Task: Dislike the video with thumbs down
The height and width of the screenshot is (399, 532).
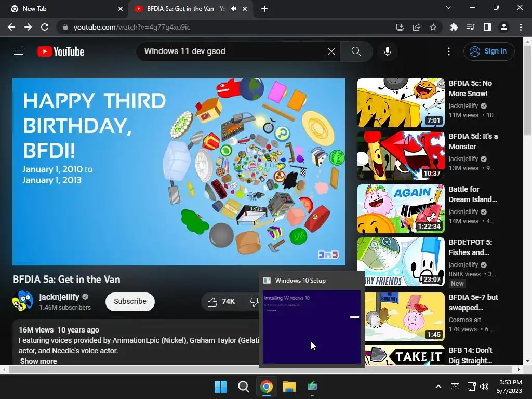Action: coord(254,302)
